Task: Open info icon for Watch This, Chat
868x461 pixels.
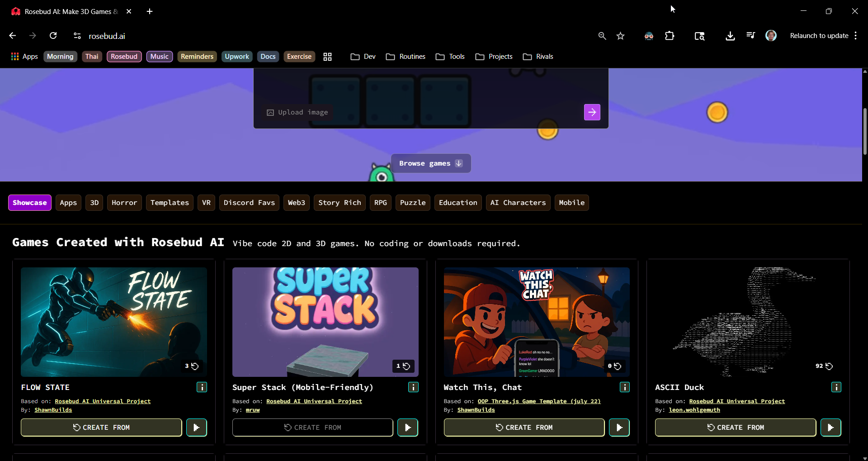Action: click(x=625, y=387)
